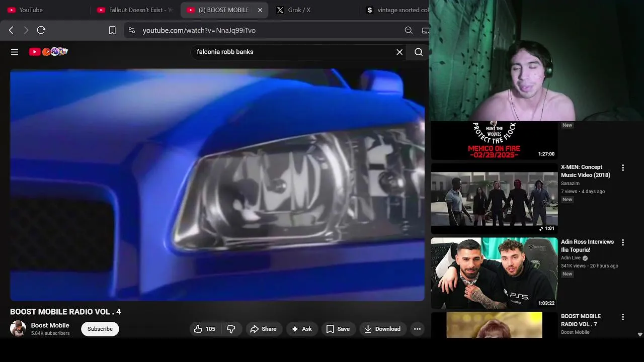Share the video
Viewport: 644px width, 362px height.
263,329
